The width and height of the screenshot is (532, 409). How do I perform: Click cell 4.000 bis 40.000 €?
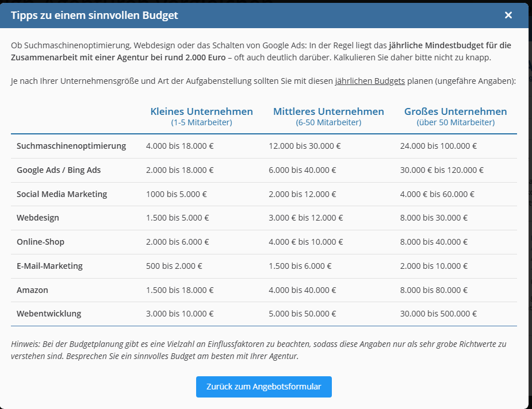point(303,290)
